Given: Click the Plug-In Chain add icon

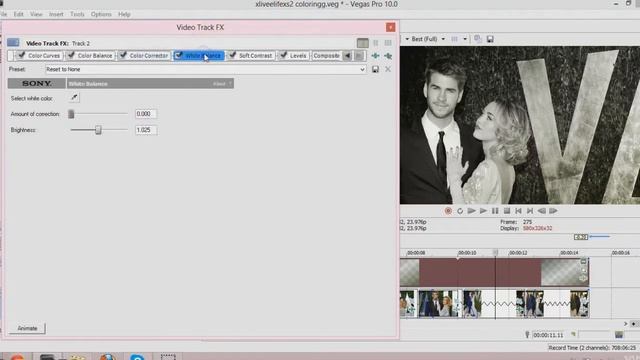Looking at the screenshot, I should (x=376, y=56).
